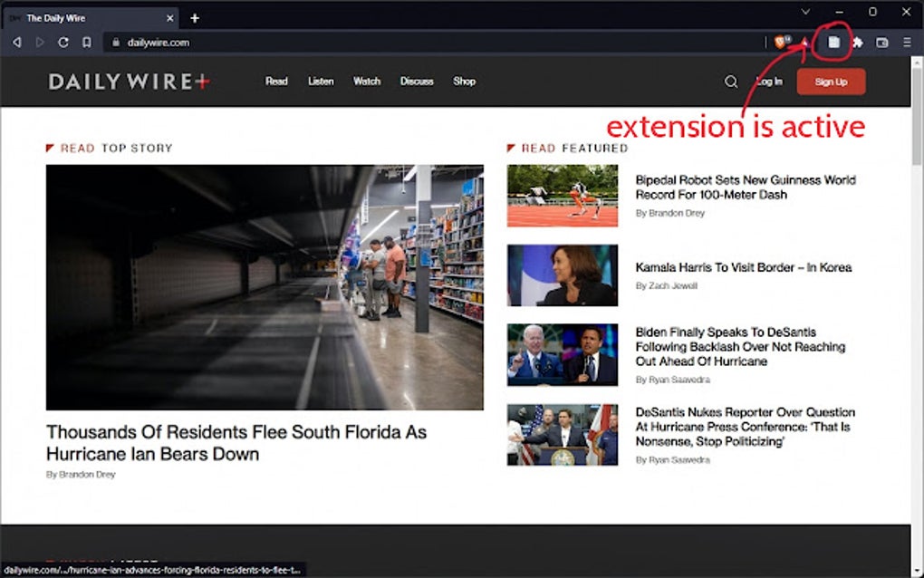The height and width of the screenshot is (578, 924).
Task: Reload the dailywire.com page
Action: tap(63, 42)
